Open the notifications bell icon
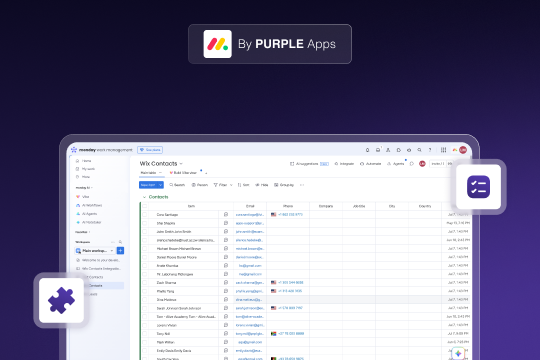This screenshot has width=540, height=360. [x=367, y=150]
